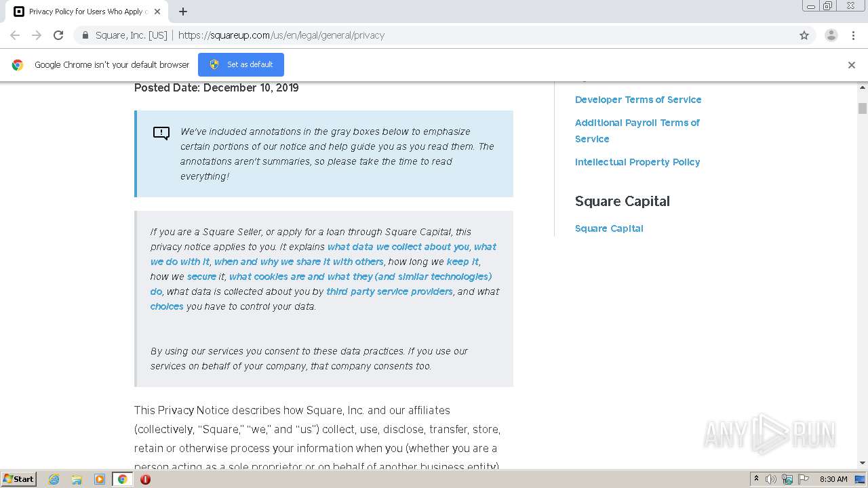Follow the 'choices' link
This screenshot has width=868, height=488.
point(167,306)
